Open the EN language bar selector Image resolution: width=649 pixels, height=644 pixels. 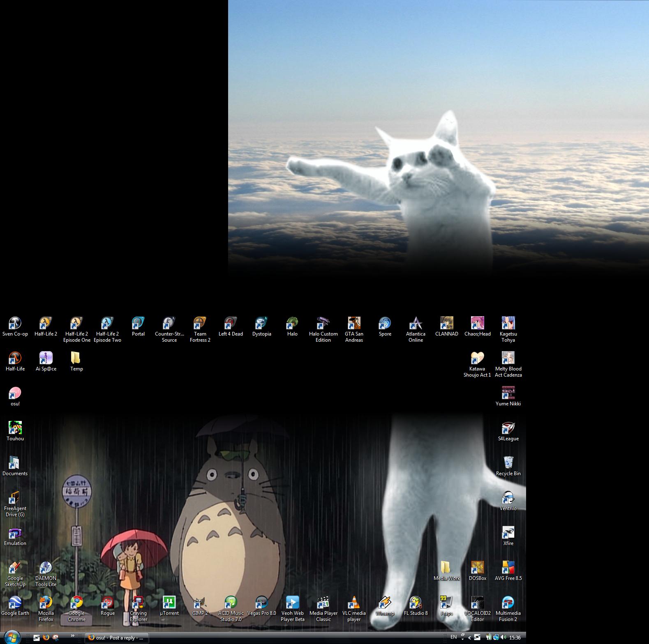454,637
